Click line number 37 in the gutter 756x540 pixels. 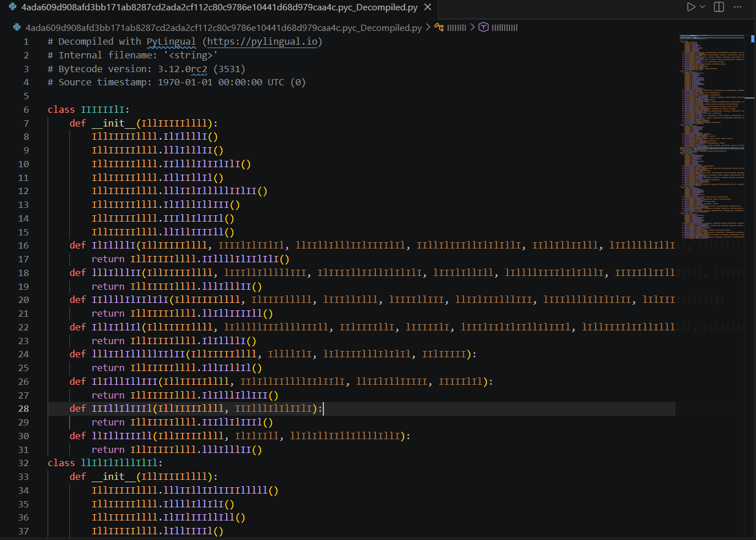(x=23, y=531)
